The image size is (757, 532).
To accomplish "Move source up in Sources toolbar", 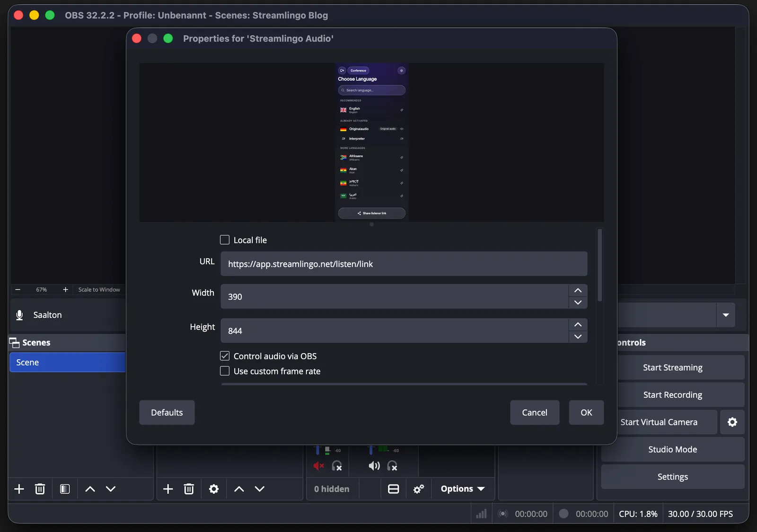I will coord(239,489).
